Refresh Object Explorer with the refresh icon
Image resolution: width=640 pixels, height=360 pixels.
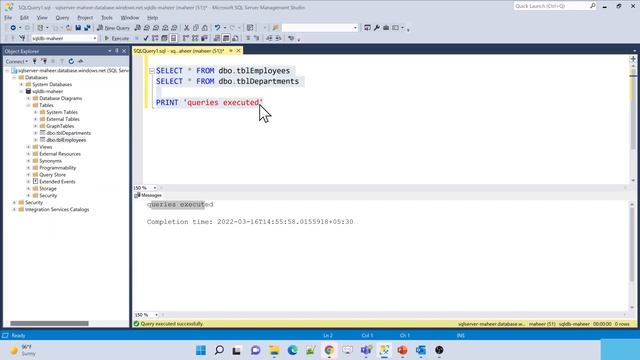[x=71, y=61]
